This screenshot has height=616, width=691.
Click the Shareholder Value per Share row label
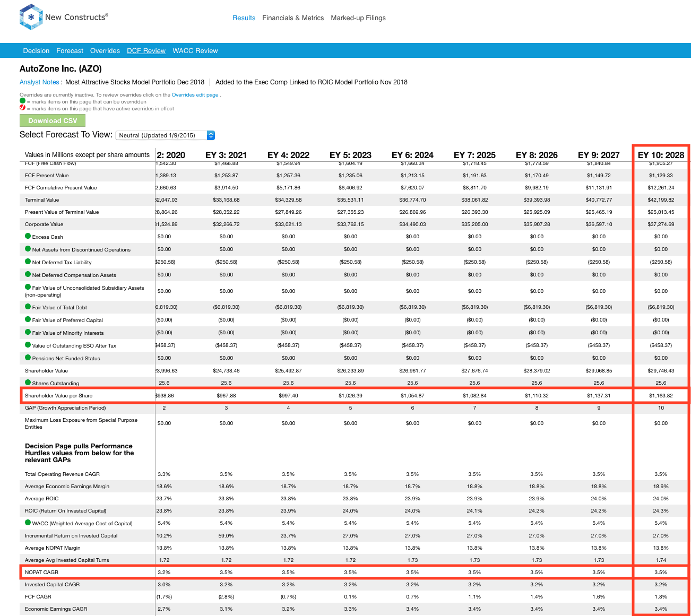pos(58,396)
